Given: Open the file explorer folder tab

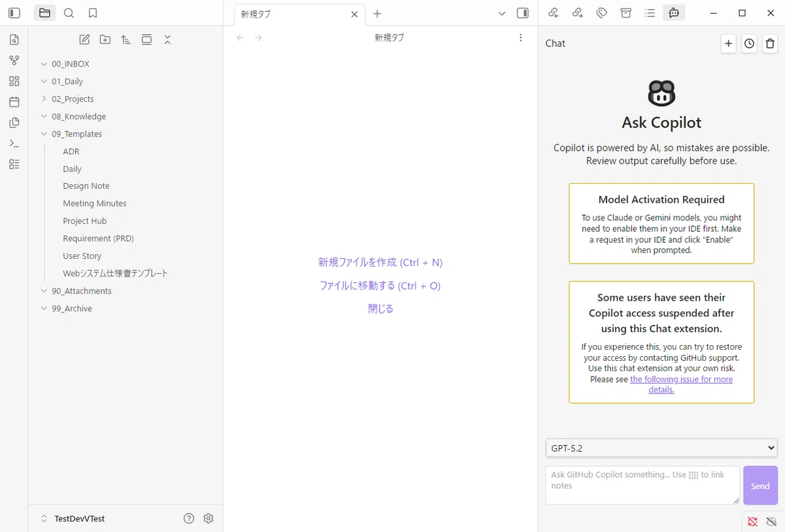Looking at the screenshot, I should [x=44, y=13].
